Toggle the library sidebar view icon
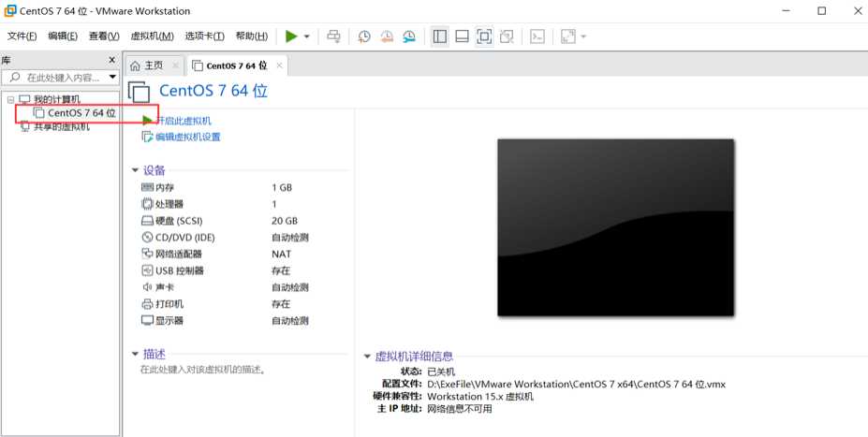Screen dimensions: 868x437 click(439, 36)
